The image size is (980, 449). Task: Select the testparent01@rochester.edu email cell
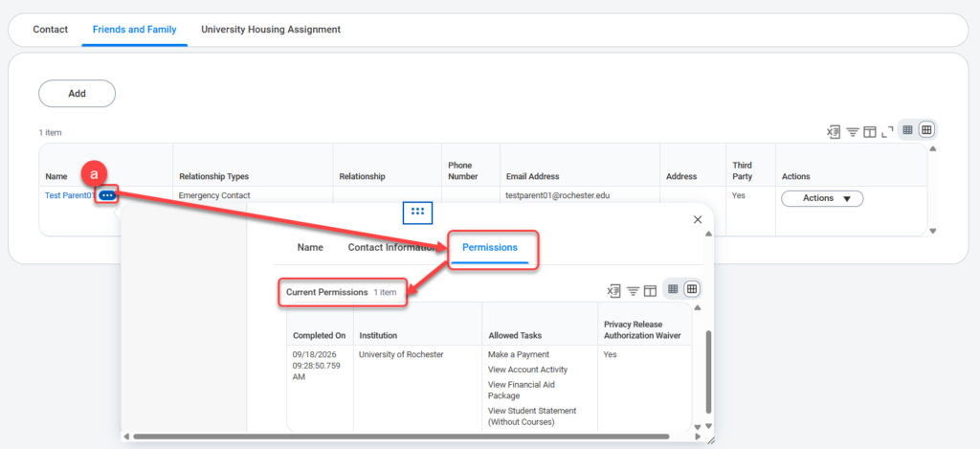point(558,195)
